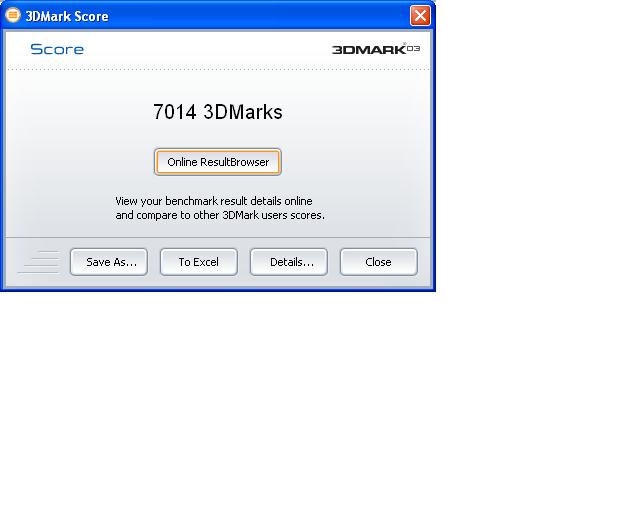Click the 3DMARK03 logo
640x512 pixels.
pos(376,49)
